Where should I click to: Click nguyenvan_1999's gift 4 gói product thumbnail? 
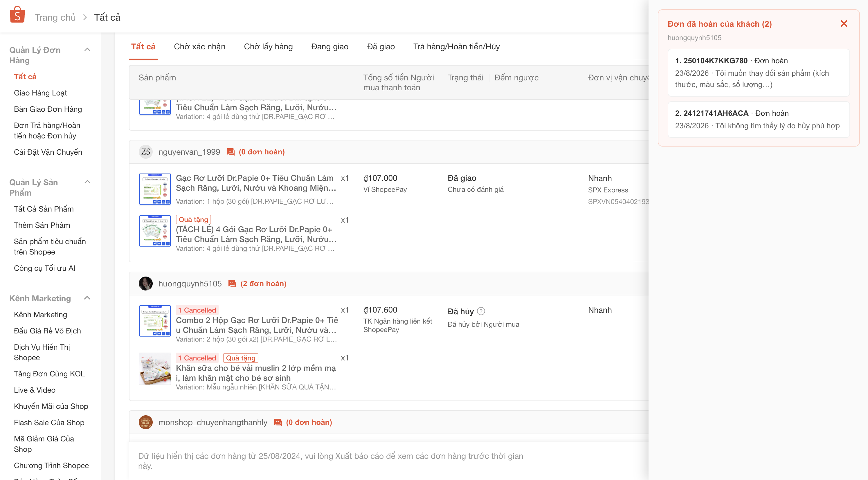point(155,231)
